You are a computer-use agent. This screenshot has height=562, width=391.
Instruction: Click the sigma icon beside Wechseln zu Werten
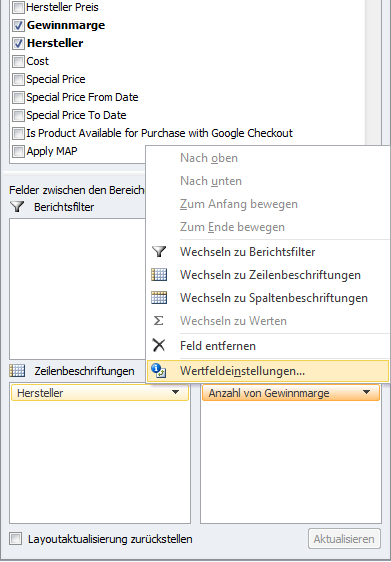pyautogui.click(x=158, y=321)
